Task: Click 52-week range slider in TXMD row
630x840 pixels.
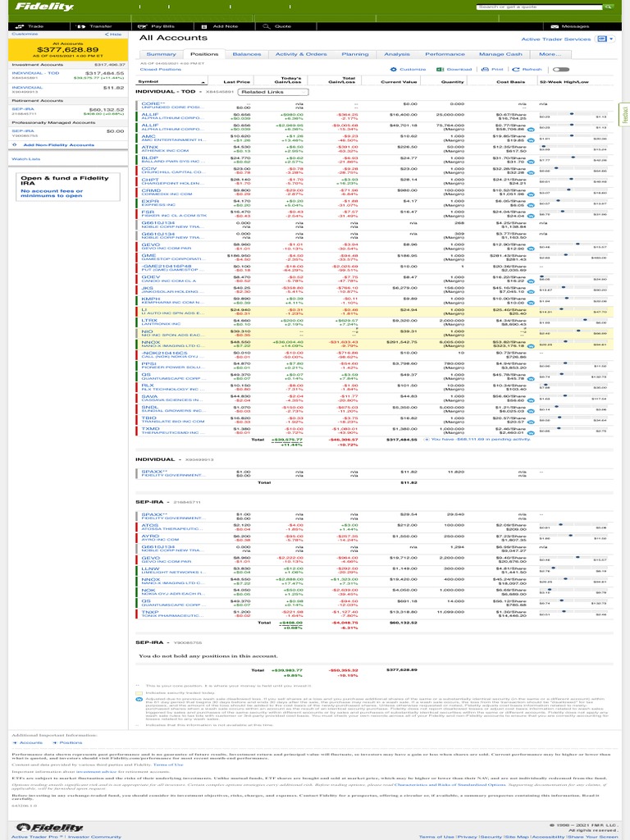Action: pyautogui.click(x=572, y=430)
